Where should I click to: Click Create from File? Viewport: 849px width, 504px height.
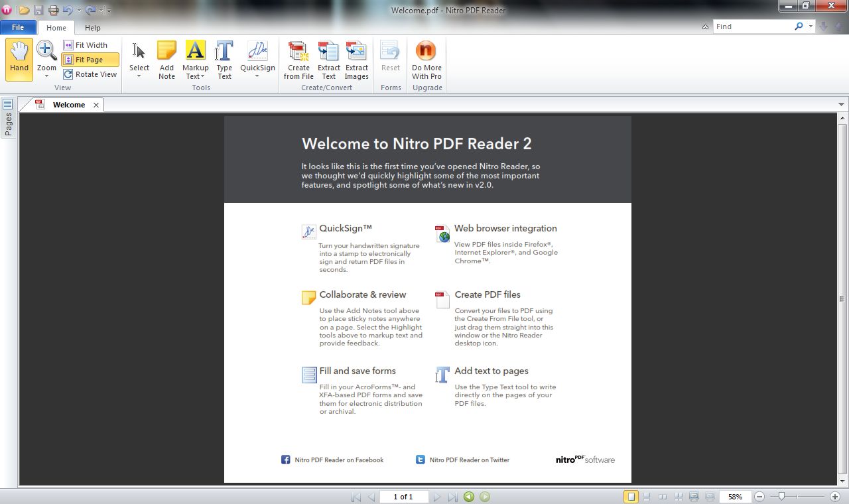(x=298, y=60)
